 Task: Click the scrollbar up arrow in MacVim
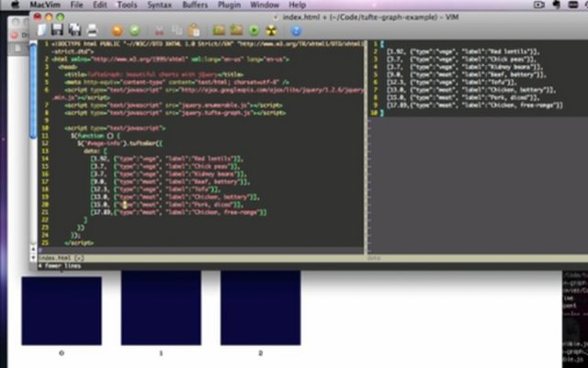point(33,249)
